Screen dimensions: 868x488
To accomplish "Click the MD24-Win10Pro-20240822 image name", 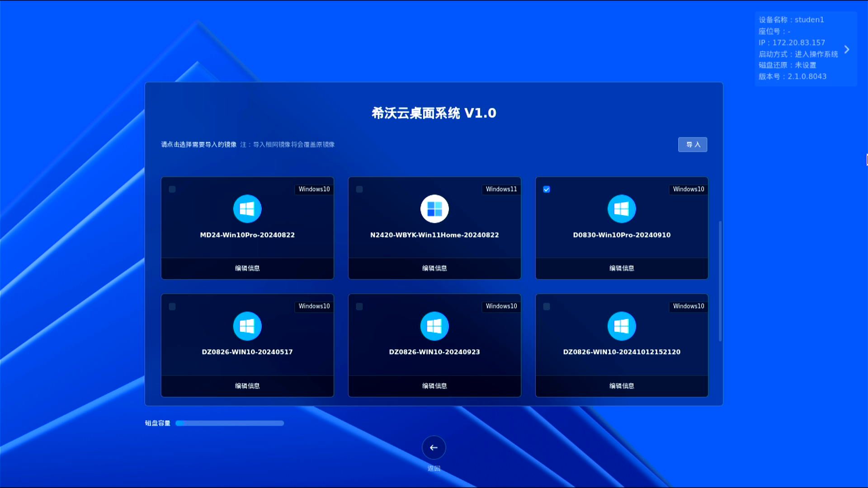I will (247, 235).
